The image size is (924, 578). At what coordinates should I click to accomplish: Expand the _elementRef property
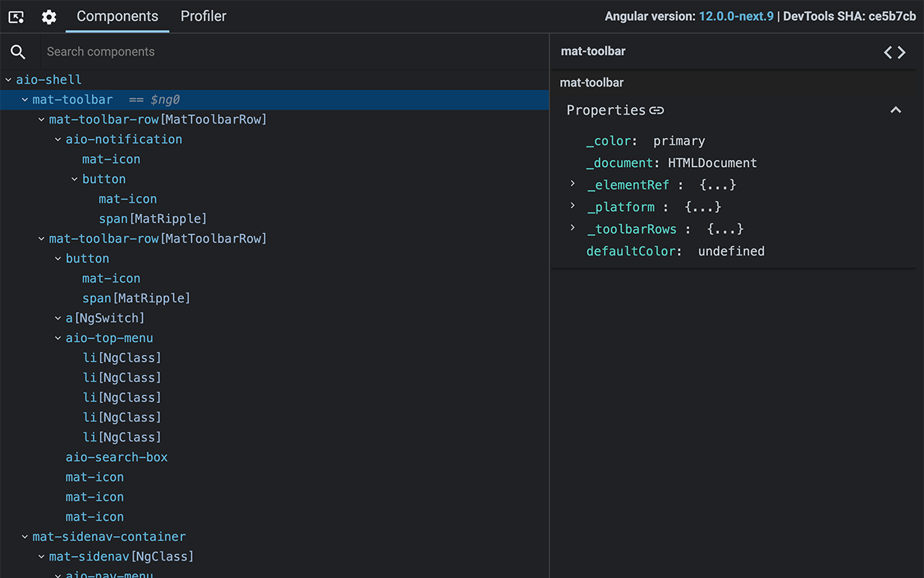[572, 184]
